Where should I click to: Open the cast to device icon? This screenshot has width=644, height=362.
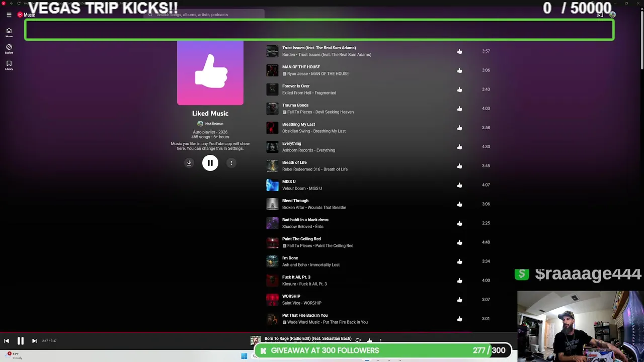[600, 15]
